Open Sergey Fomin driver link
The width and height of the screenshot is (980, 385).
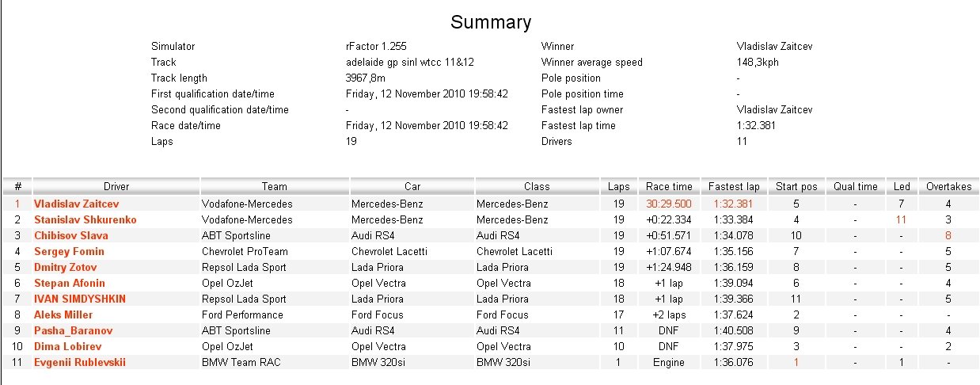coord(69,251)
